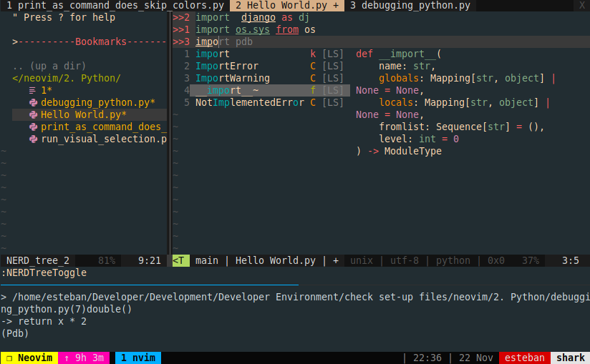Click the Python icon beside debugging_python.py
This screenshot has height=364, width=590.
click(33, 102)
